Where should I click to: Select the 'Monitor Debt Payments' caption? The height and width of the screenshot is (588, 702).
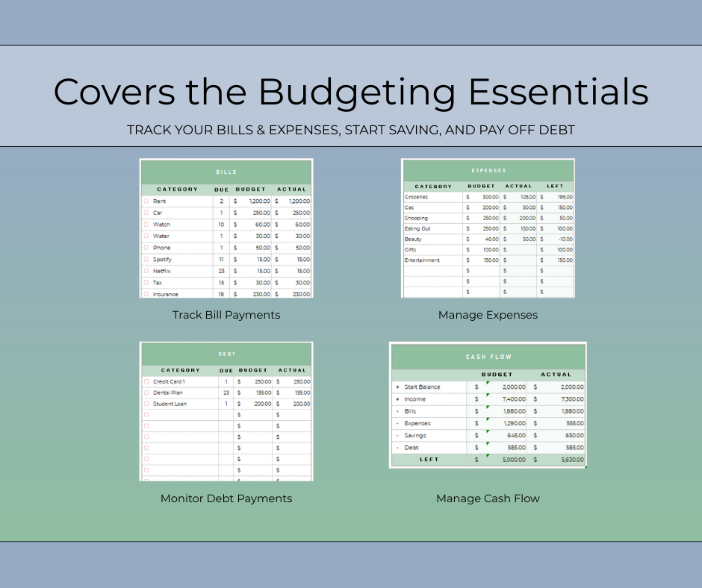coord(226,498)
